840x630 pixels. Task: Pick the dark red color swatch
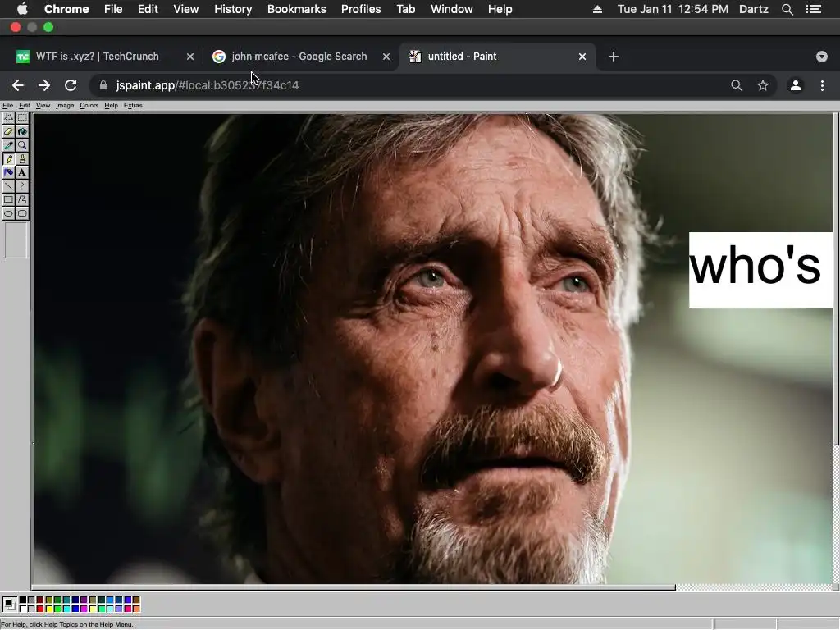point(40,600)
